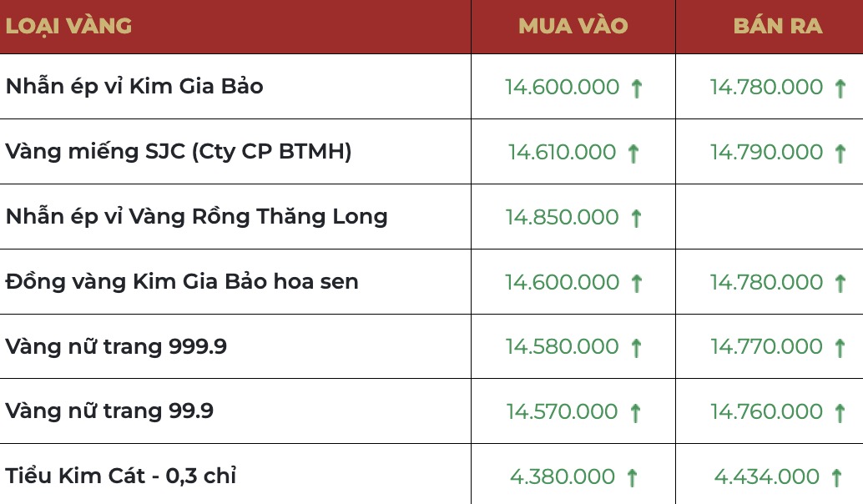The height and width of the screenshot is (504, 863).
Task: Click the 14.570.000 buy price value
Action: click(562, 411)
